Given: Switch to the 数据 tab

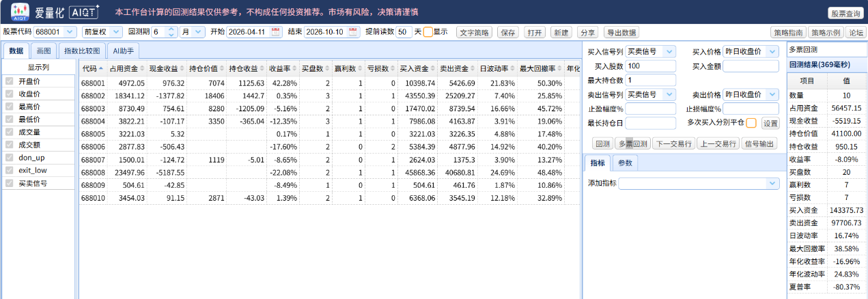Looking at the screenshot, I should pyautogui.click(x=16, y=51).
